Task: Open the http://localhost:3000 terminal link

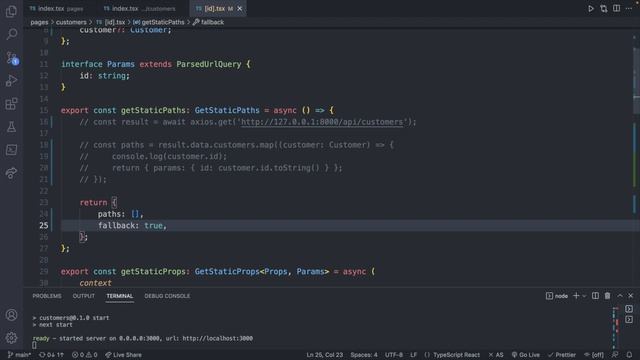Action: pos(218,338)
